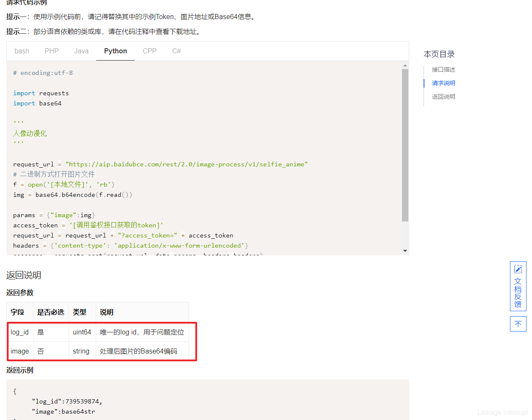Click the request_url string in code

pos(187,164)
